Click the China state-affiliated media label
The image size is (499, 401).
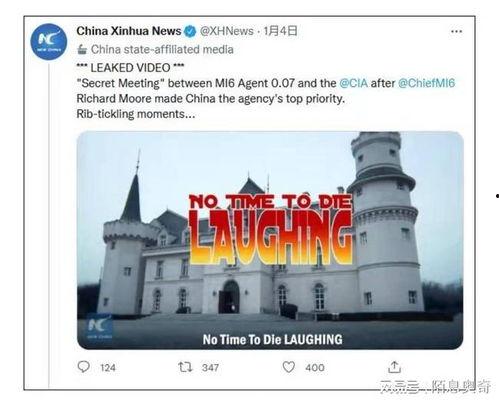[x=162, y=50]
